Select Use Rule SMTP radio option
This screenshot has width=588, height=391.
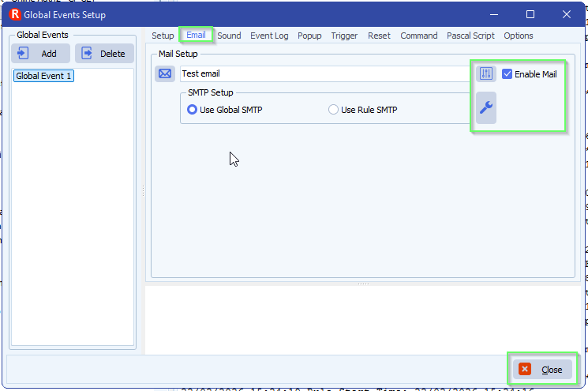coord(333,110)
